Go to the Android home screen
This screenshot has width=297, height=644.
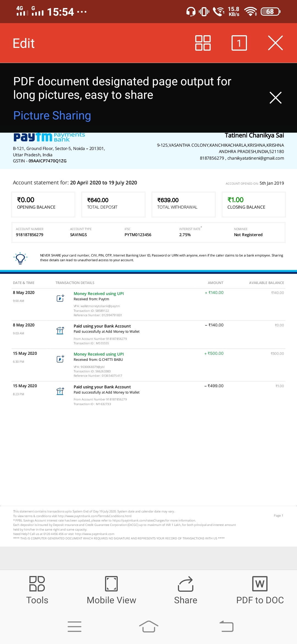149,627
